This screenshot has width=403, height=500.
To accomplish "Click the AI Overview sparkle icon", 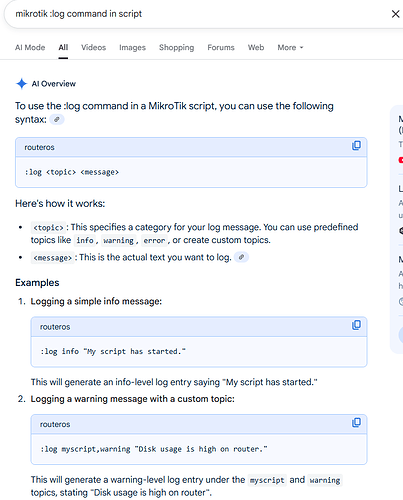I will 21,84.
